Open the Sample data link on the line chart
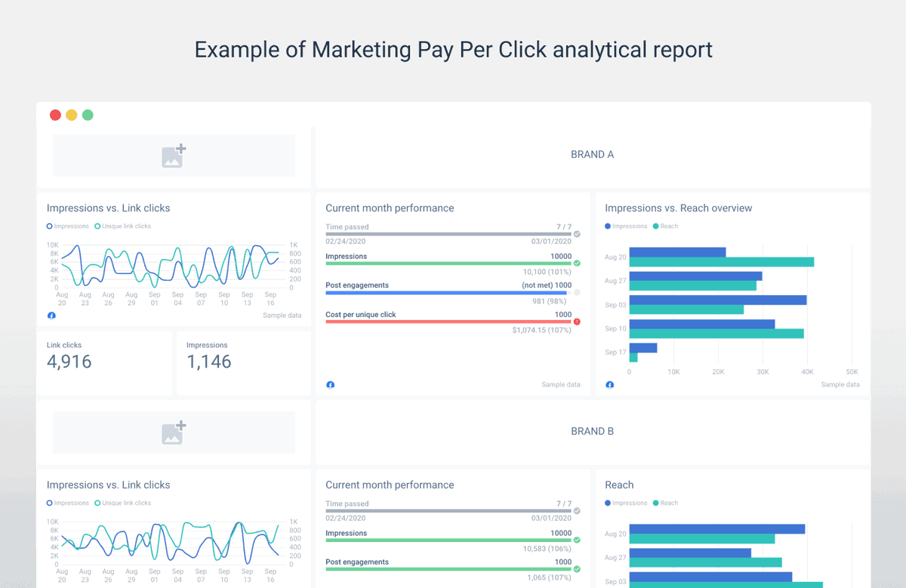Viewport: 906px width, 588px height. click(x=282, y=316)
